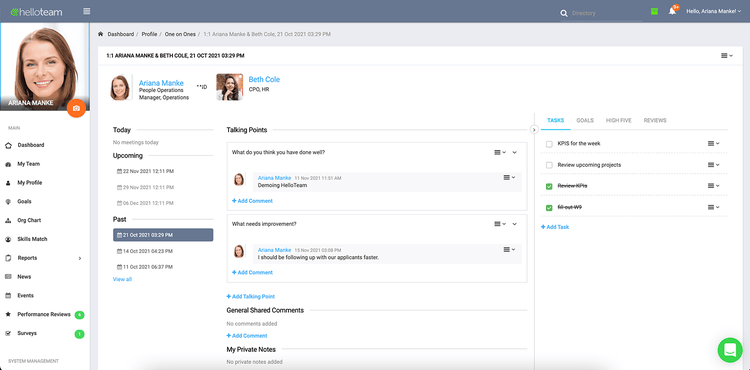Select past meeting 11 Oct 2021
This screenshot has height=370, width=750.
tap(145, 267)
